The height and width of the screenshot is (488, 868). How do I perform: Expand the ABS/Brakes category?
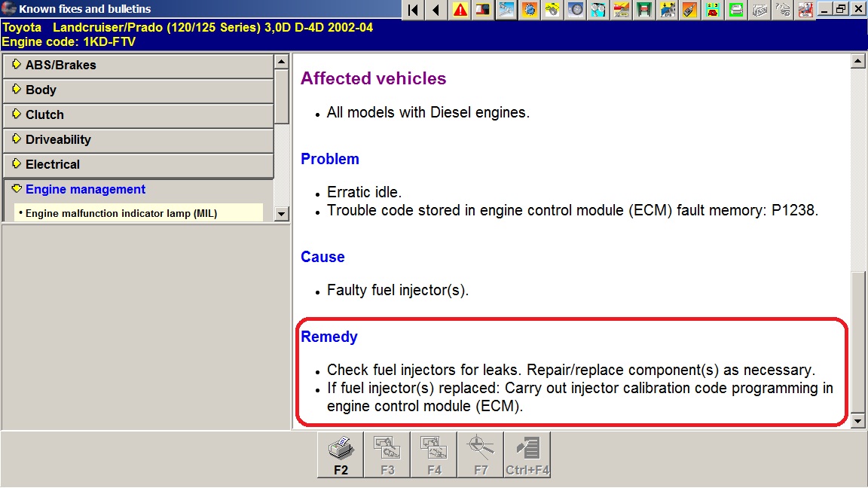(x=138, y=66)
